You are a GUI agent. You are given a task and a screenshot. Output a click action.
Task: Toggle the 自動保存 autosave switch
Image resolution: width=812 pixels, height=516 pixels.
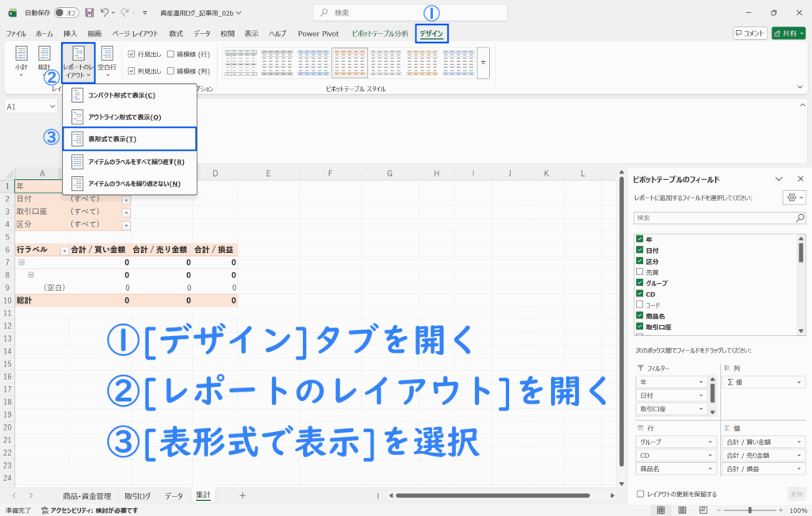point(66,13)
